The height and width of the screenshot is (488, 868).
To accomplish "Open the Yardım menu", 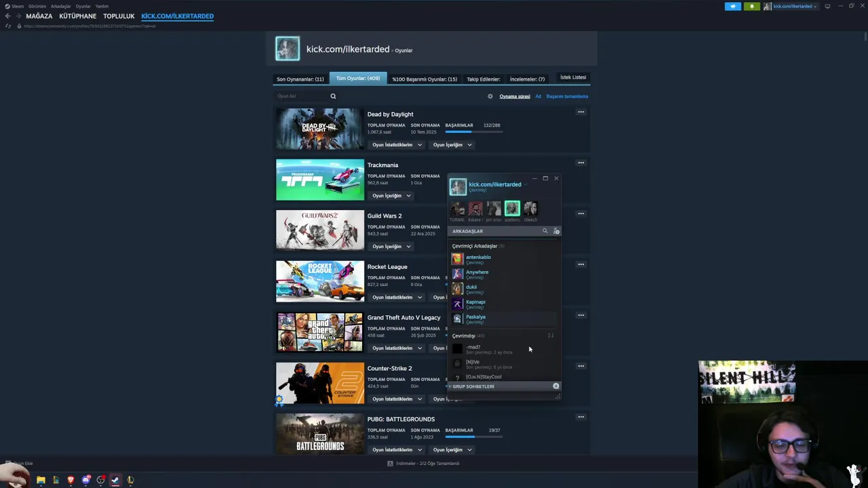I will [102, 6].
